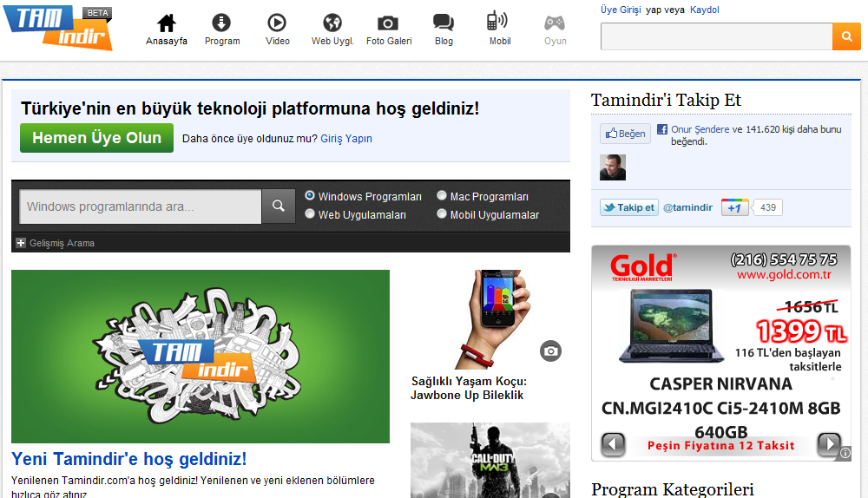Go to next ad with right arrow
This screenshot has height=498, width=868.
[828, 444]
